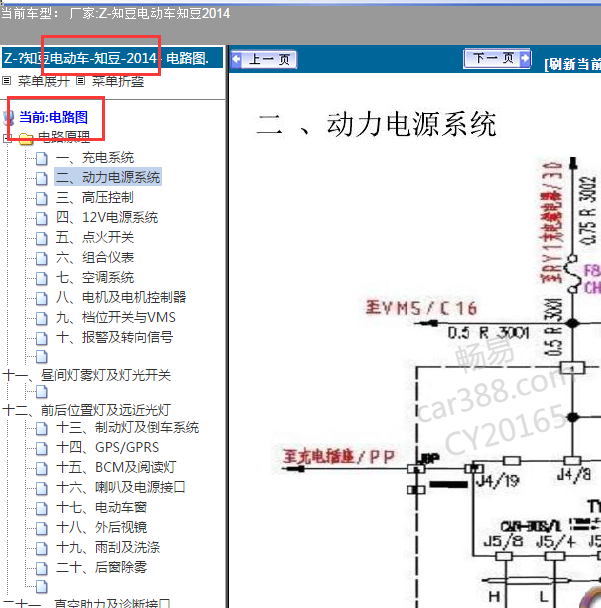The width and height of the screenshot is (601, 608).
Task: Click the vehicle title bar Z-知豆电动车-知豆-2014 电路图
Action: point(112,58)
